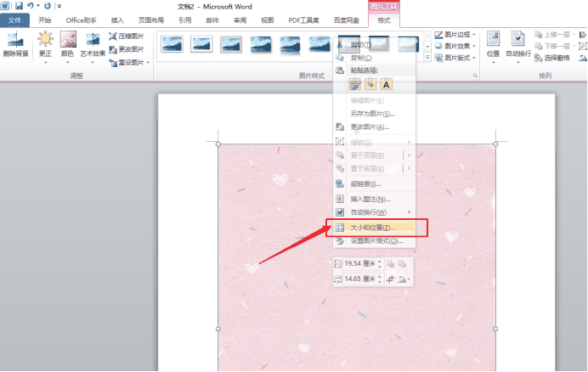Expand the Picture Effects (图片效果) dropdown
Screen dimensions: 588x372
(x=460, y=47)
